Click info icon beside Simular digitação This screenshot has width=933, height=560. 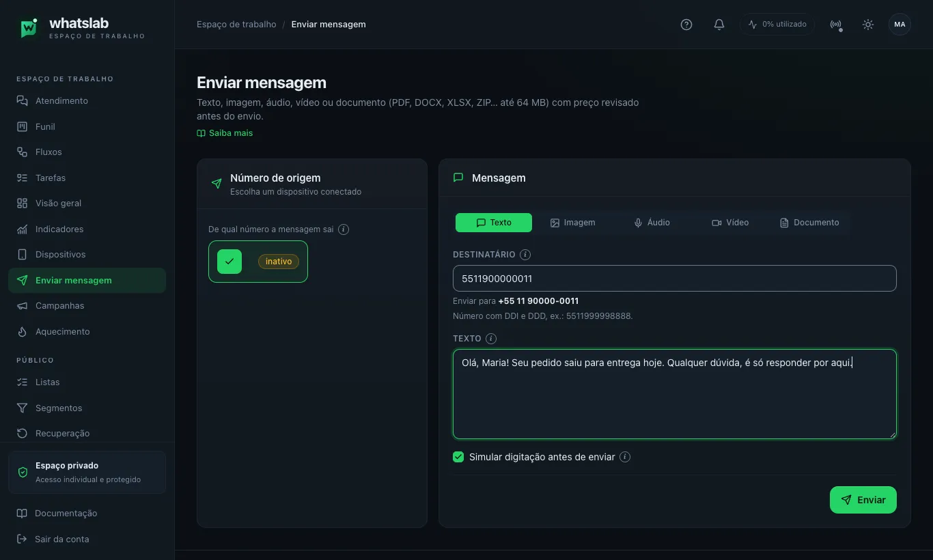tap(625, 457)
